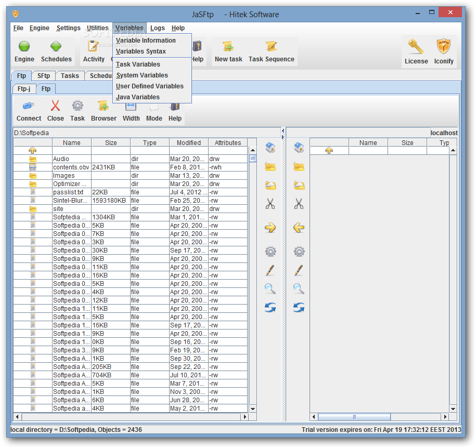476x448 pixels.
Task: Click the download left arrow icon
Action: pos(299,228)
